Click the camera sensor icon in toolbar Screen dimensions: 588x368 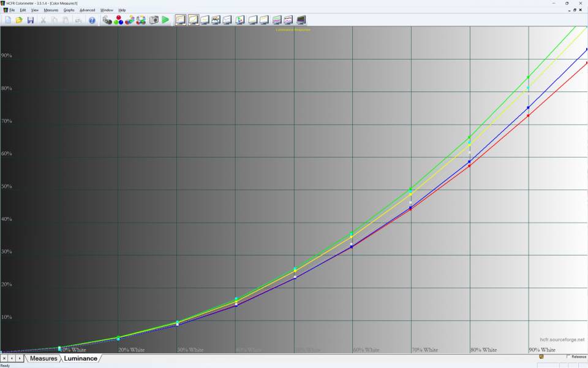tap(153, 20)
